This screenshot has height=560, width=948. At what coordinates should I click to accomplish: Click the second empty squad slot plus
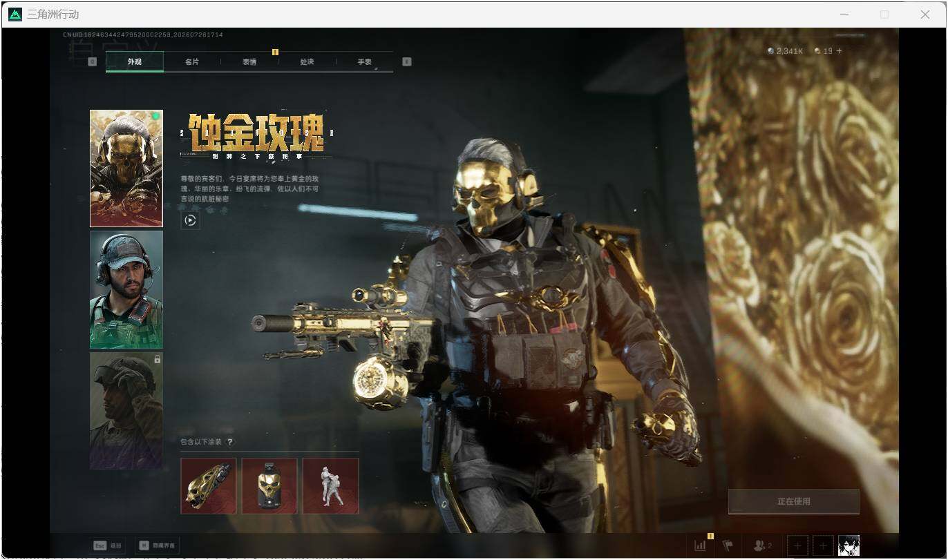point(823,545)
